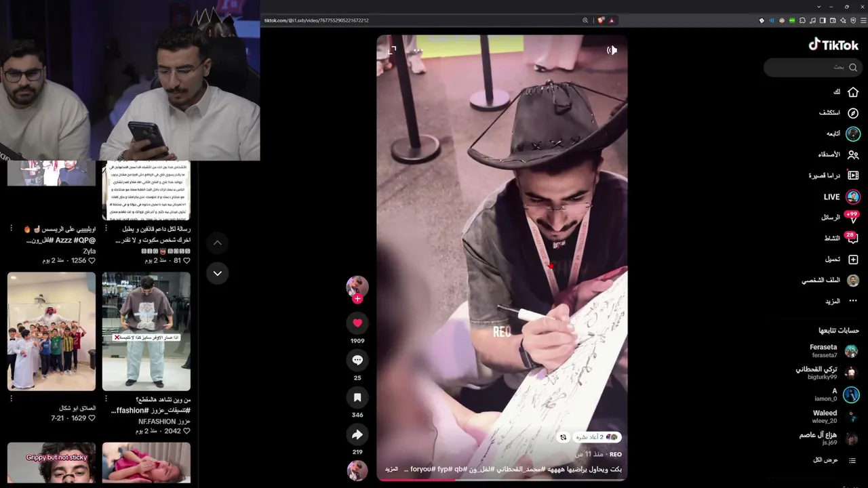Click the zoom magnifier in the address bar
The image size is (868, 488).
[585, 20]
